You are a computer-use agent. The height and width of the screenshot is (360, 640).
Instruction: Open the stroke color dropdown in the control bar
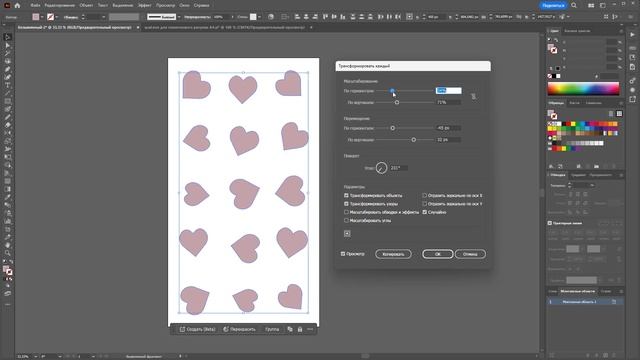point(56,17)
